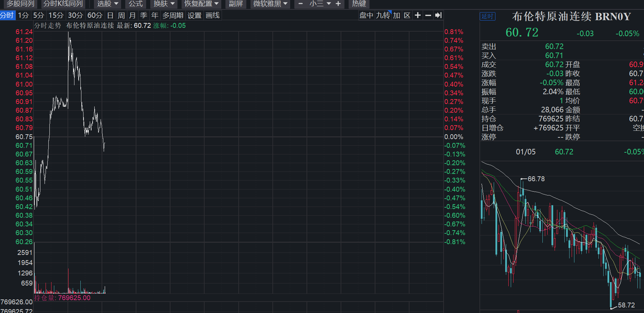644x313 pixels.
Task: Increase font size with top plus icon
Action: click(x=338, y=4)
